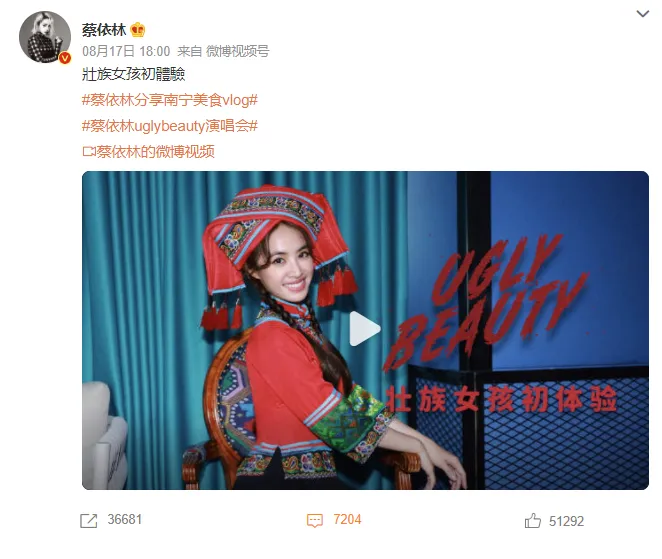Click the like count 51292
This screenshot has height=559, width=662.
(566, 521)
